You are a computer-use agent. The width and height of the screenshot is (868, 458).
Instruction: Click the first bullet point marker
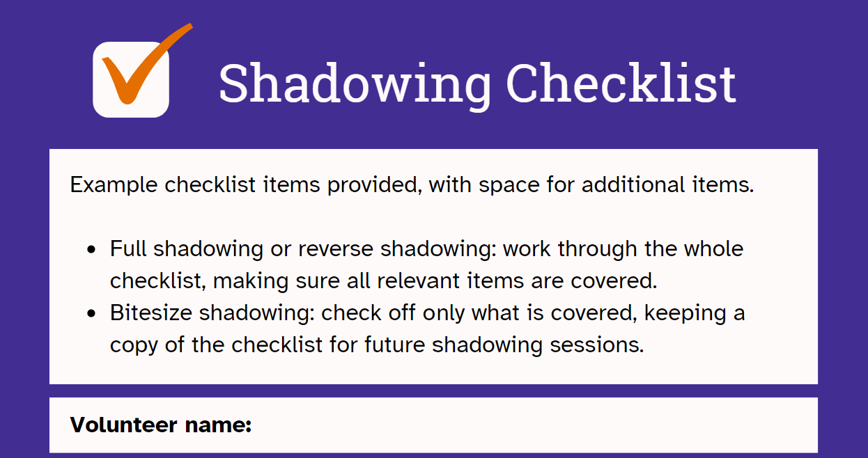[91, 250]
